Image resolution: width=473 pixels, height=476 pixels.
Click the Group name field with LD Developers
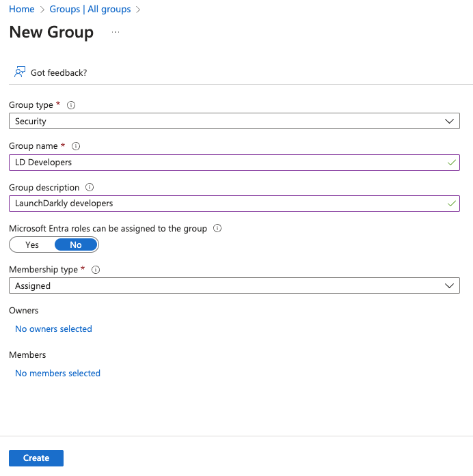tap(226, 163)
